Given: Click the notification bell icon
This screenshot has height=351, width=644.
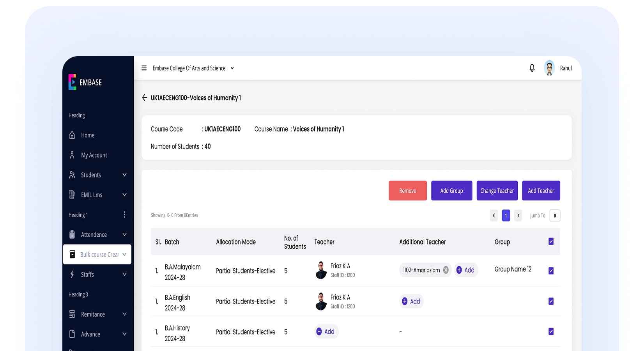Looking at the screenshot, I should click(532, 68).
